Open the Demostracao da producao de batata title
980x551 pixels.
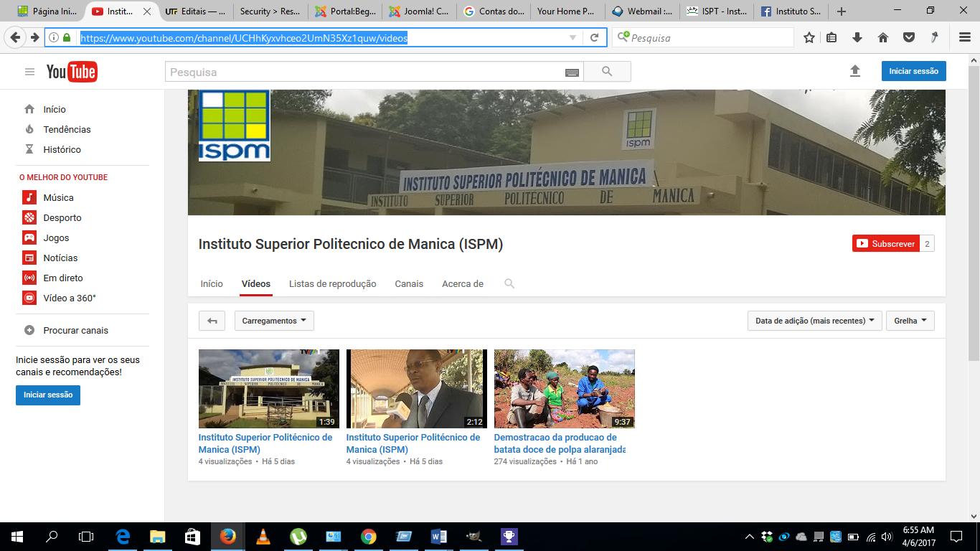point(560,443)
